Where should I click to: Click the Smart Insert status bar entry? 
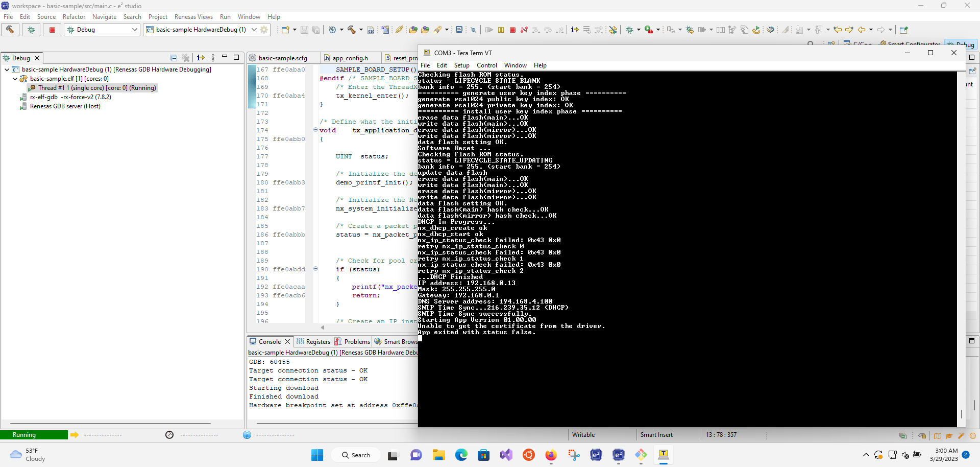point(656,435)
